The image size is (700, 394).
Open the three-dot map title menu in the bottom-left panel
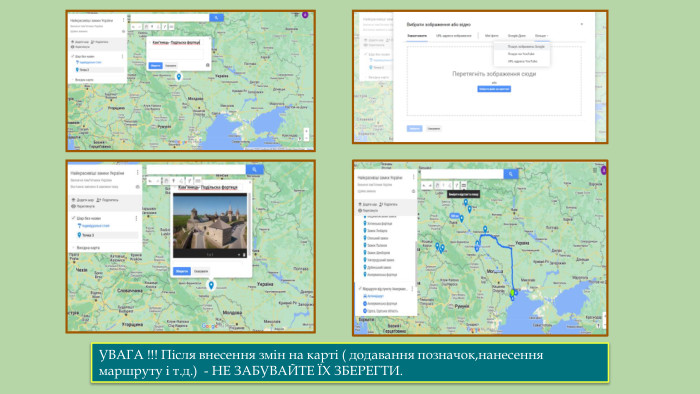(138, 173)
